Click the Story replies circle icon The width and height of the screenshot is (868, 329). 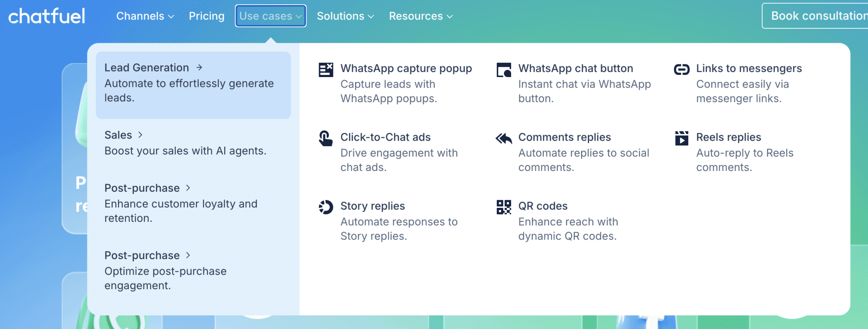coord(326,207)
